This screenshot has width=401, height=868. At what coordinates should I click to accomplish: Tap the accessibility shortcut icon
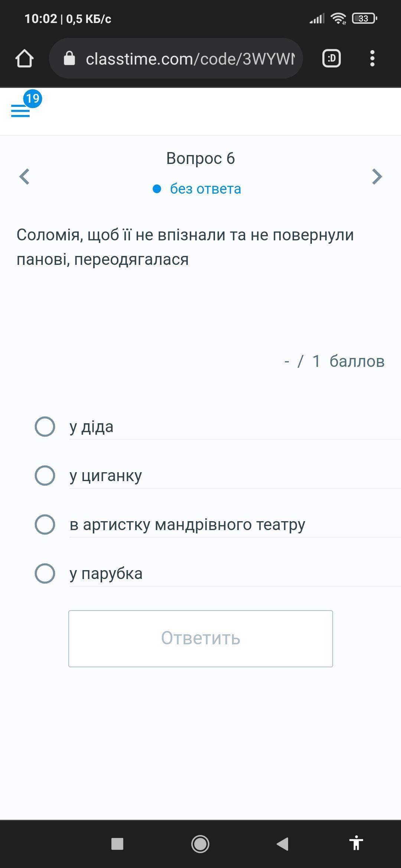point(356,844)
